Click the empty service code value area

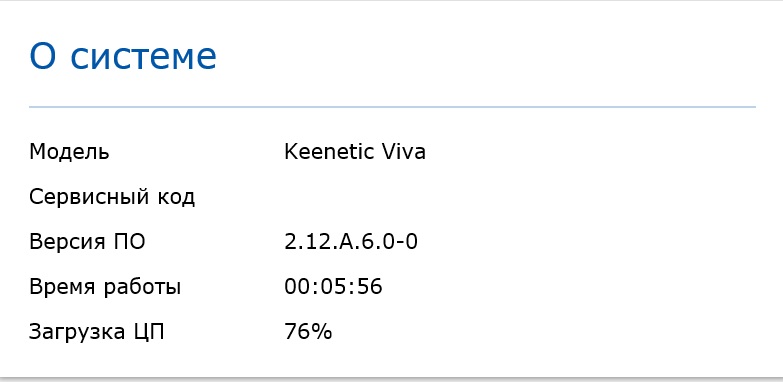355,197
